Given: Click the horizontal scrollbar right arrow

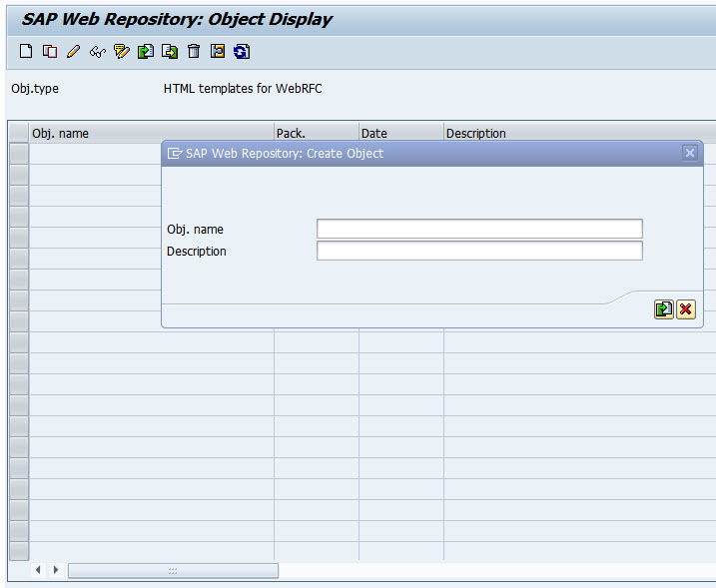Looking at the screenshot, I should tap(56, 570).
